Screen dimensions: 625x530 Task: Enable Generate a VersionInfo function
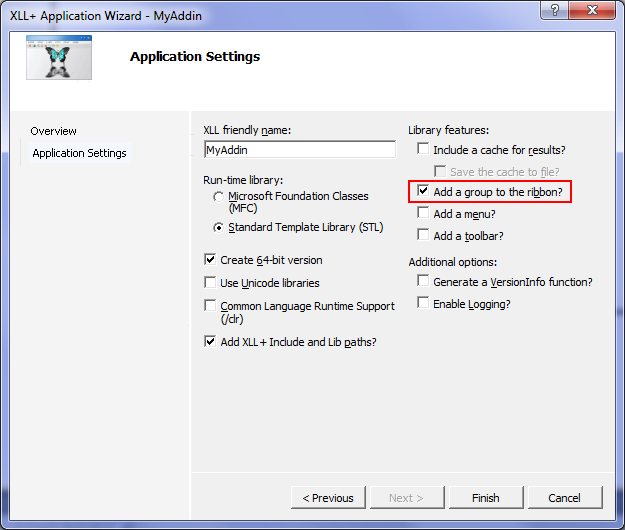[423, 281]
